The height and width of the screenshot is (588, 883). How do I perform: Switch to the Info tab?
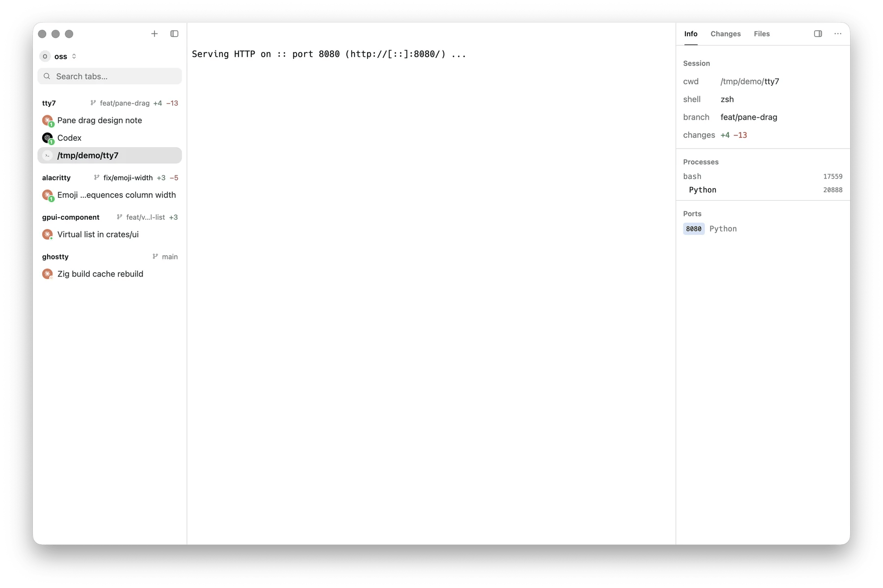pyautogui.click(x=691, y=34)
